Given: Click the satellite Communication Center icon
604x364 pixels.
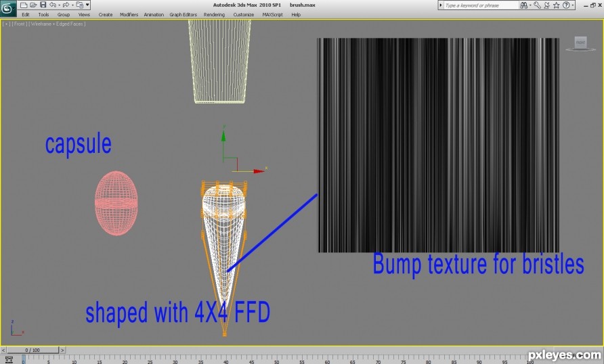Looking at the screenshot, I should pyautogui.click(x=546, y=5).
